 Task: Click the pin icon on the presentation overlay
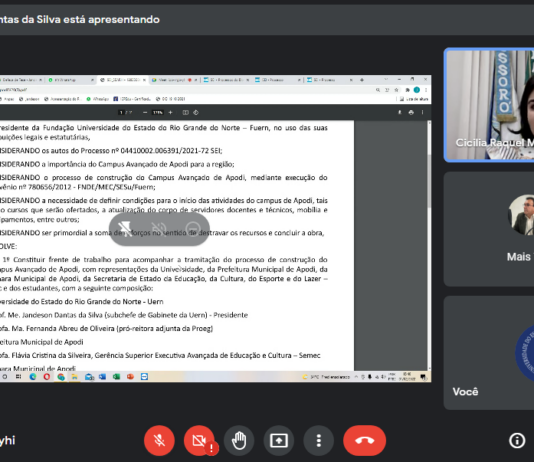pyautogui.click(x=125, y=228)
